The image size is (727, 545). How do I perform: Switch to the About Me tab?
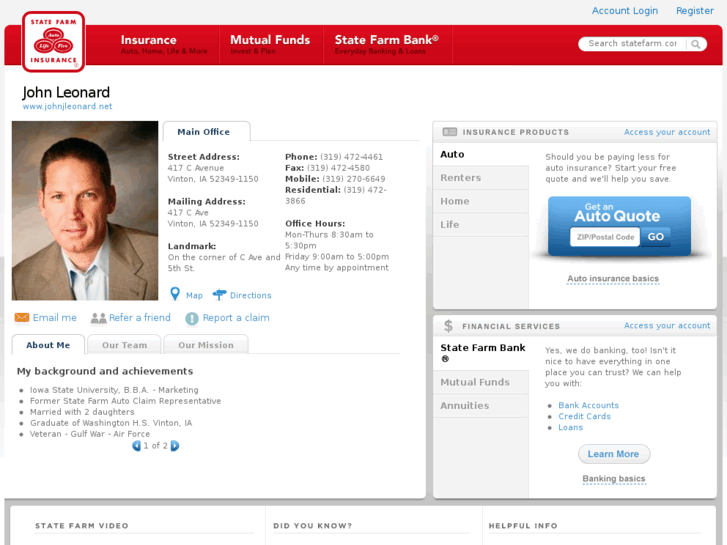[x=48, y=345]
